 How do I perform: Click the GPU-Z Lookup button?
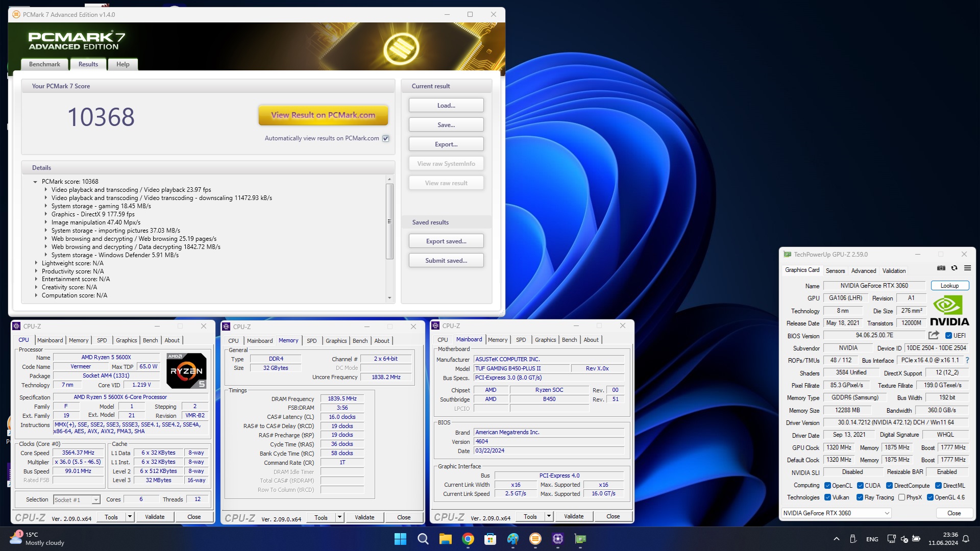pos(950,286)
